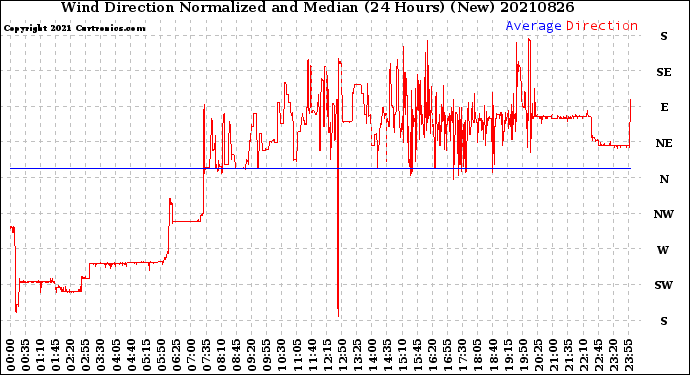Click the bottom 'S' y-axis label

point(664,321)
